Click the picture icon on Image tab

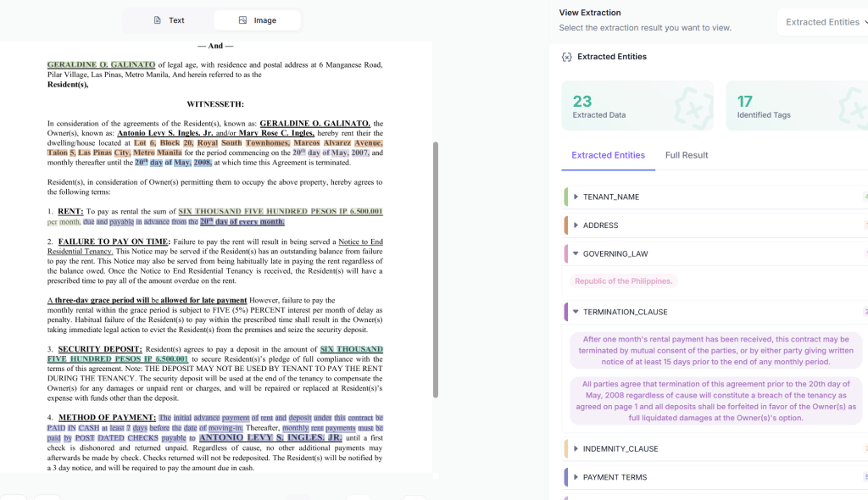click(242, 20)
